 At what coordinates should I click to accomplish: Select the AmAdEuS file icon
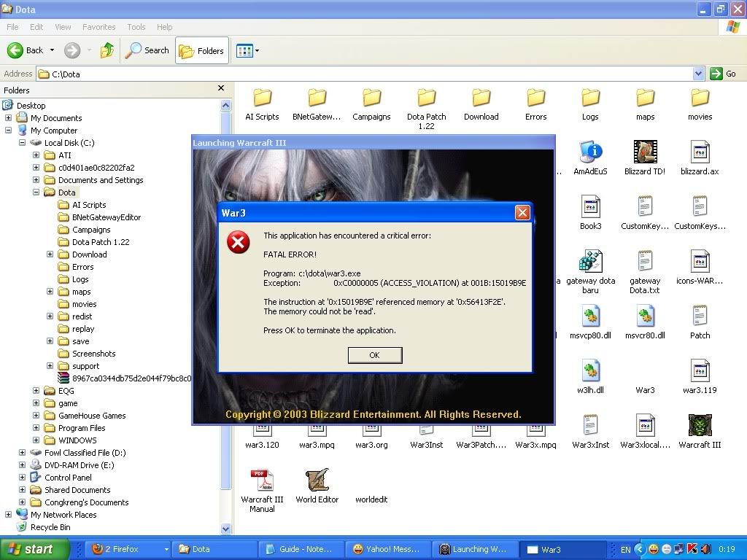[x=591, y=152]
